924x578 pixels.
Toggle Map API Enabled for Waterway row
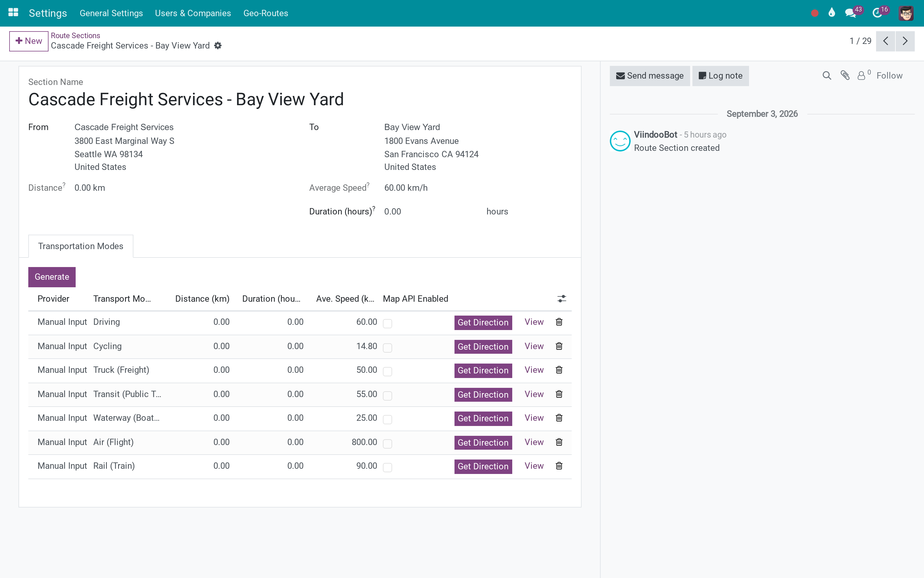click(x=388, y=419)
